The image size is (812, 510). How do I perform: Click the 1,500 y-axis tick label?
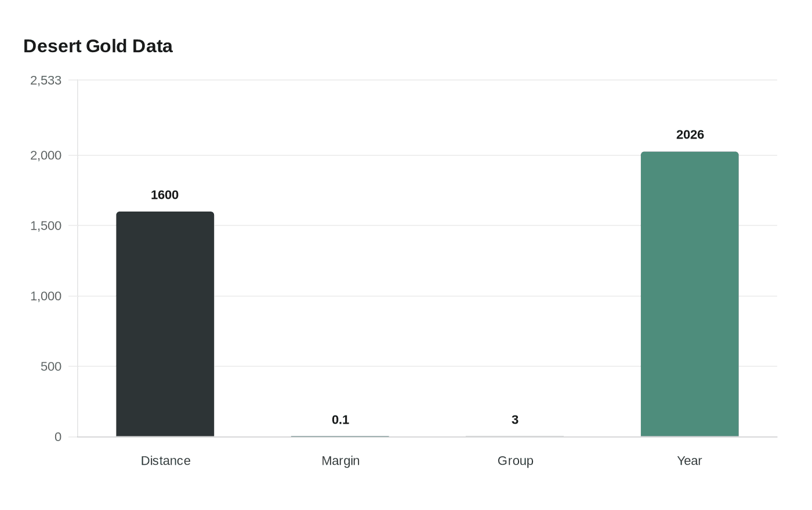click(x=46, y=226)
